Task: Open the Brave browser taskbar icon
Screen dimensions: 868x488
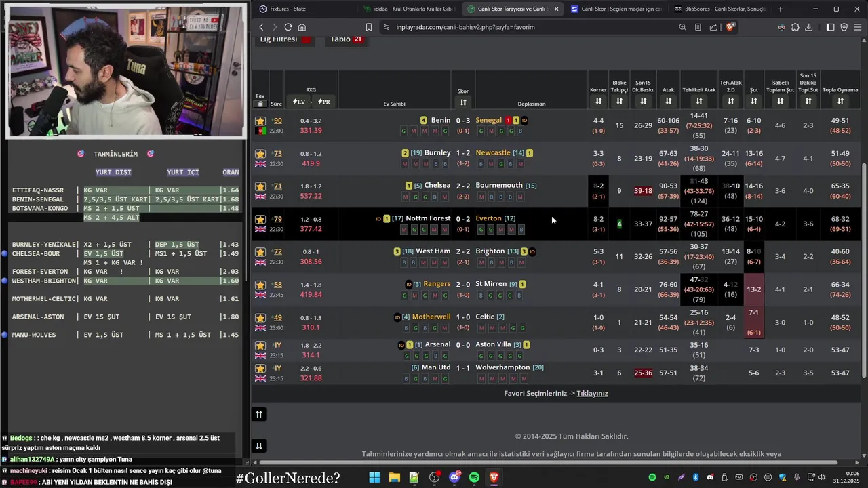Action: pos(494,477)
